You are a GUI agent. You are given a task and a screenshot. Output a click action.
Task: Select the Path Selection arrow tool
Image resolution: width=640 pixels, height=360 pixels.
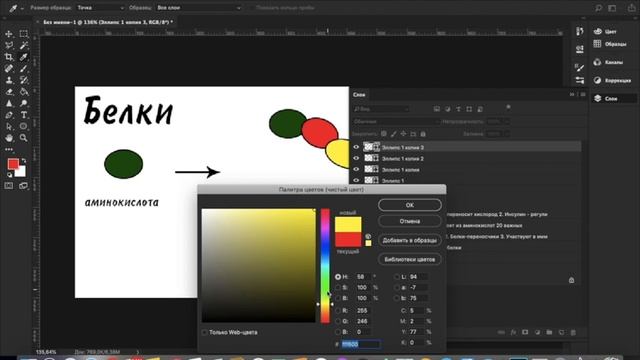click(9, 127)
